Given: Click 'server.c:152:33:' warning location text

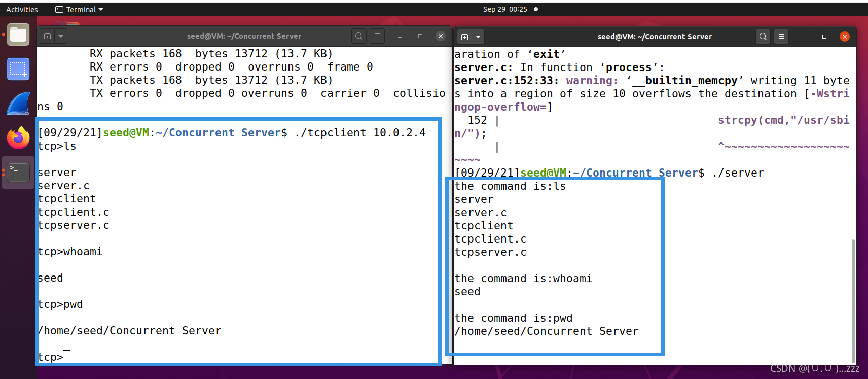Looking at the screenshot, I should tap(507, 81).
